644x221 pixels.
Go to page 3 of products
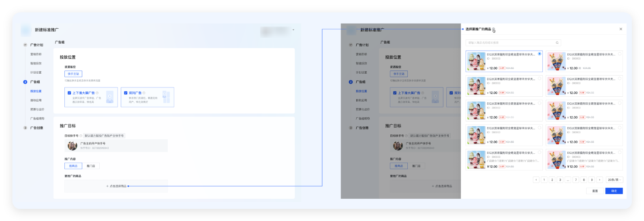[560, 180]
